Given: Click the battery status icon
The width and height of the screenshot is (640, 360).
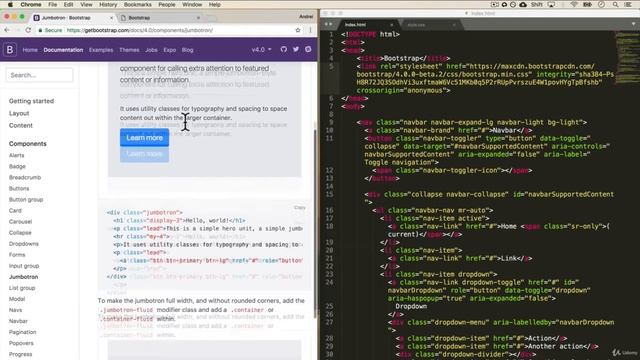Looking at the screenshot, I should [588, 4].
